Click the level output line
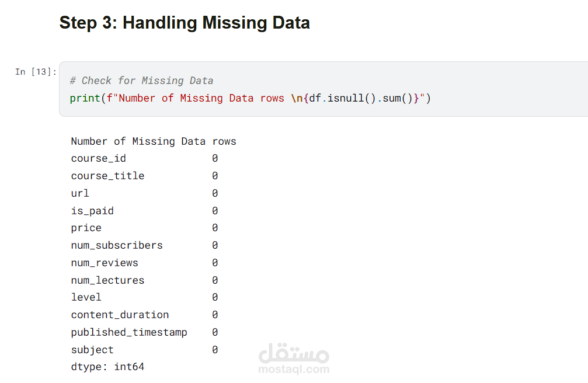This screenshot has height=383, width=588. pos(144,298)
